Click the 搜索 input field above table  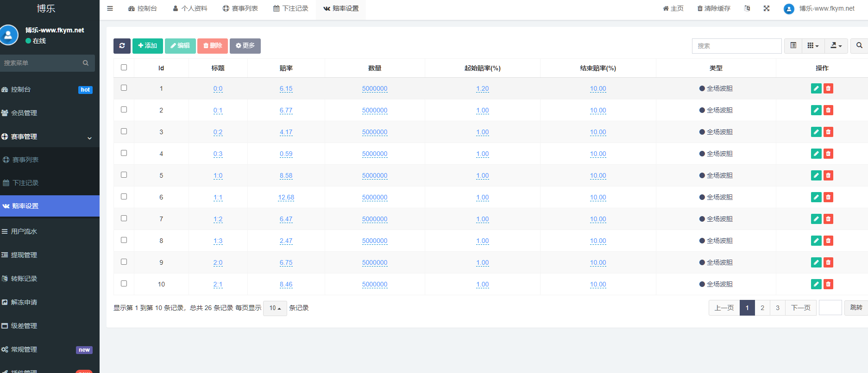click(736, 46)
